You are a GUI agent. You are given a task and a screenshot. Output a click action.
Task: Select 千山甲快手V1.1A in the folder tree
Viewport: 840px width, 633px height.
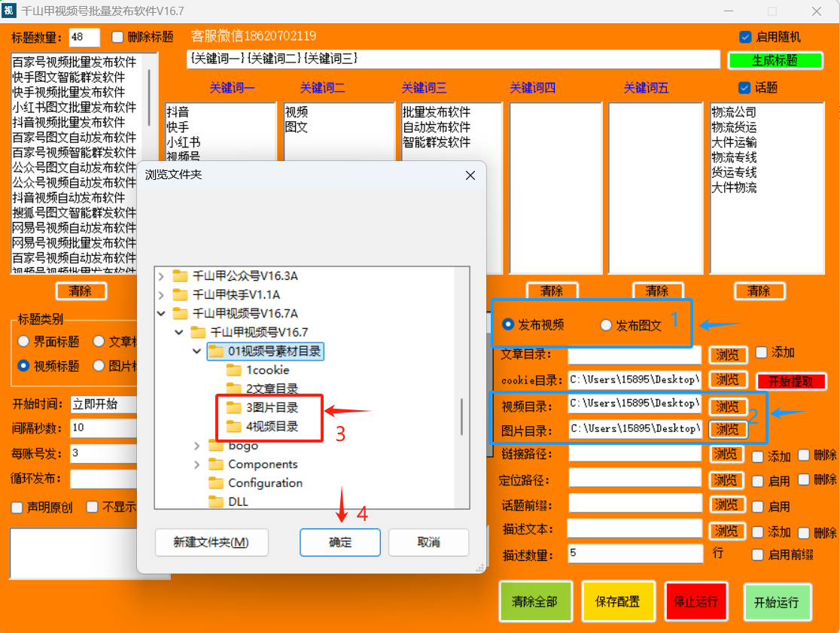click(236, 294)
